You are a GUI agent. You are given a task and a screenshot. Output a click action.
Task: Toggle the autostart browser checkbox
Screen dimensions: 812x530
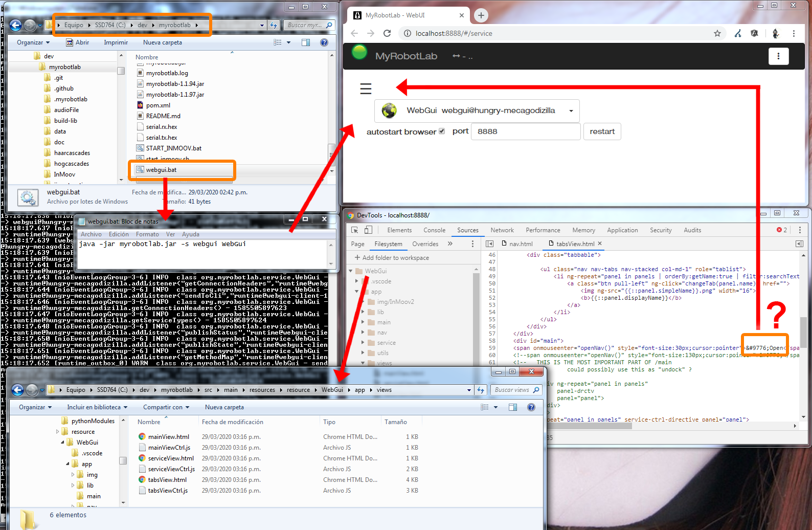442,131
